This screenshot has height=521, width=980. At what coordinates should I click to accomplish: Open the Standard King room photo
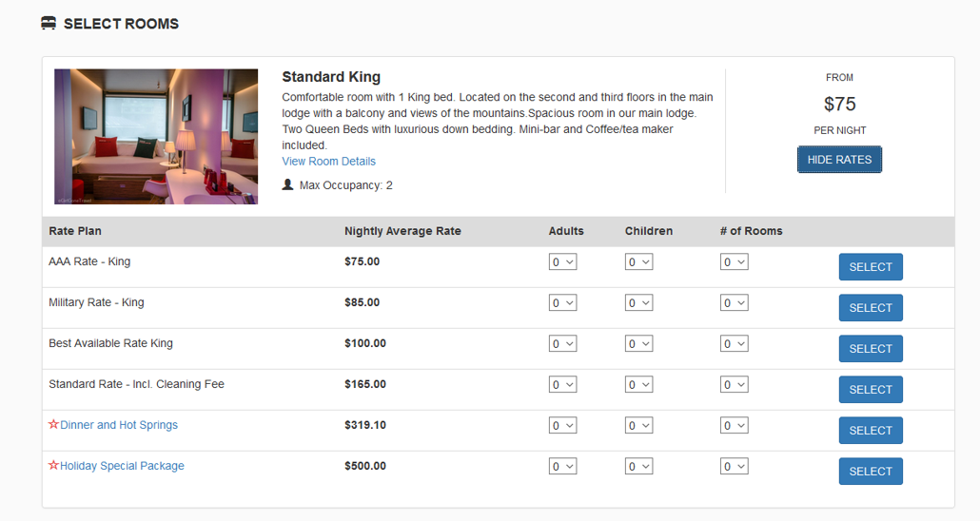coord(156,136)
